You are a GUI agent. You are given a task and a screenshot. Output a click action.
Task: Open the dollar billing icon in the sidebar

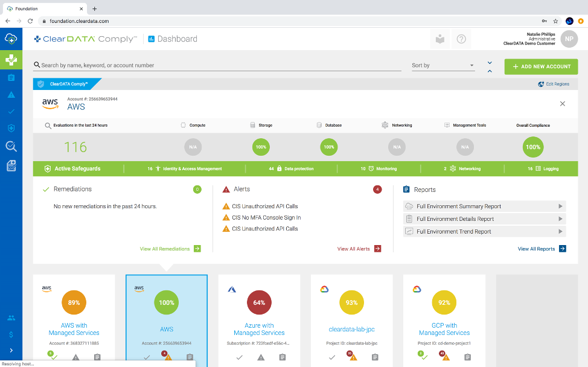(11, 334)
